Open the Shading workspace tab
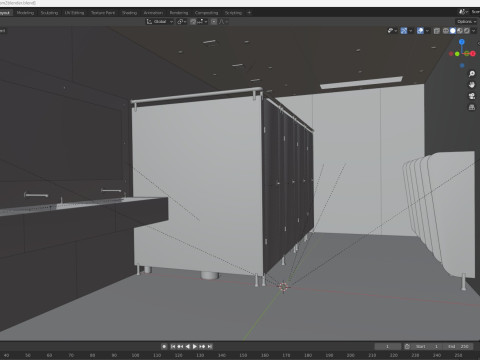Screen dimensions: 480x360 click(129, 13)
